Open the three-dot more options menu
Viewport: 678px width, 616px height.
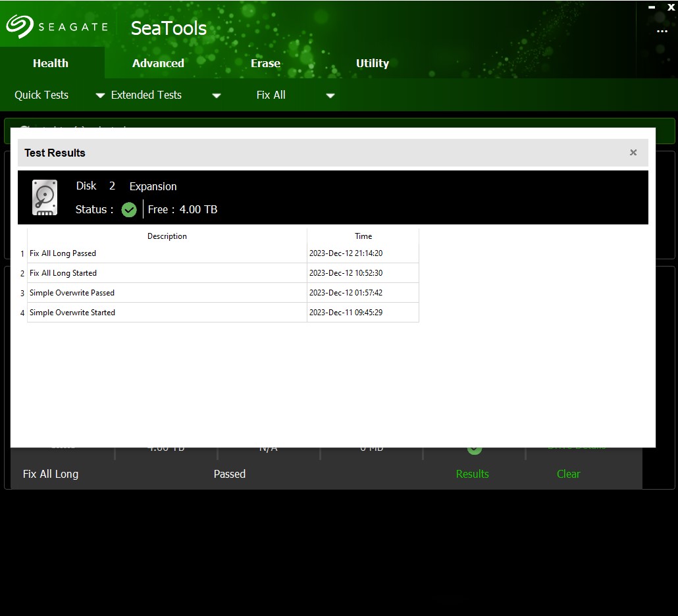[662, 32]
